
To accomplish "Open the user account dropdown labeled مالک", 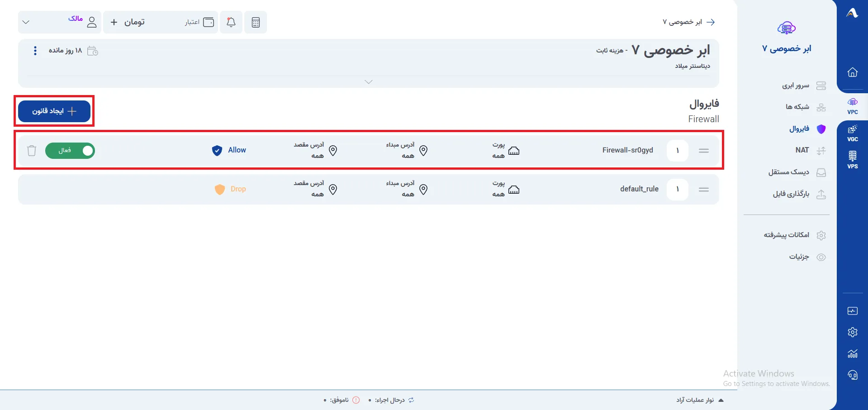I will [x=59, y=22].
